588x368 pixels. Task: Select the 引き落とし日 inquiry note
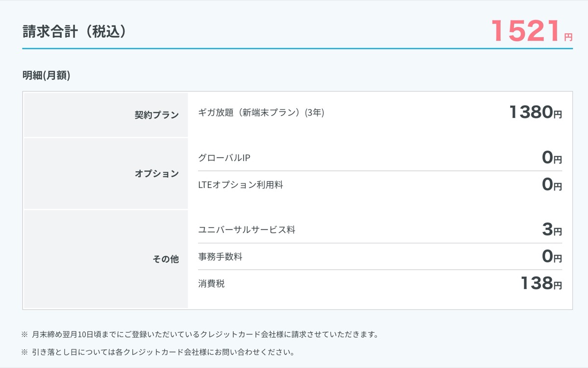coord(158,352)
